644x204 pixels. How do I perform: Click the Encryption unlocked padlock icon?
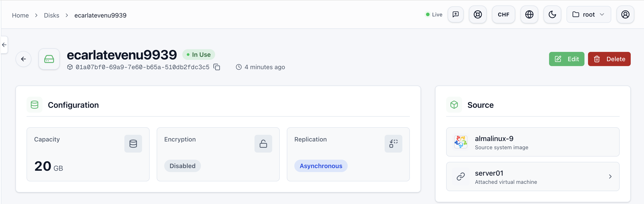[263, 144]
